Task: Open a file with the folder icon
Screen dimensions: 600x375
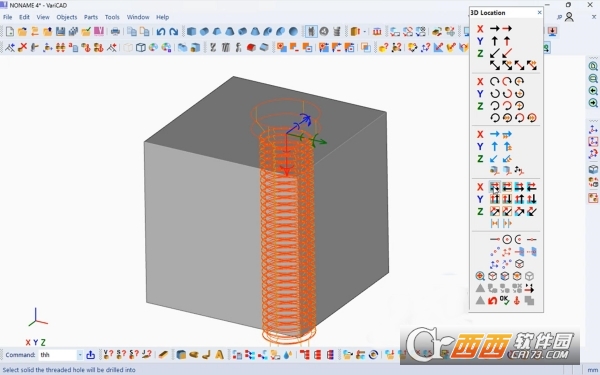Action: pos(22,31)
